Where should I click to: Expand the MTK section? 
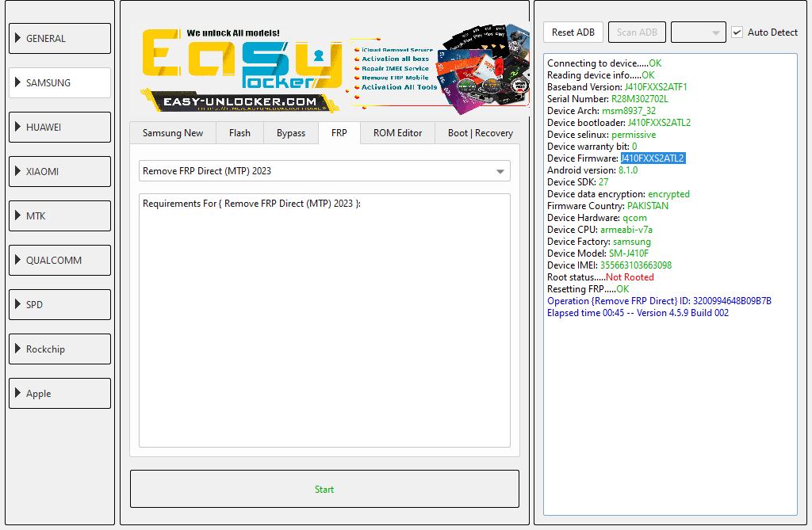pyautogui.click(x=59, y=215)
